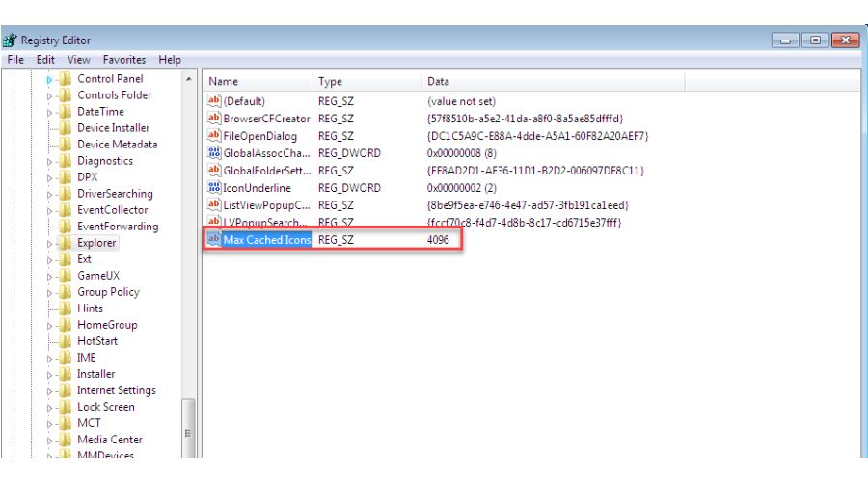Click the Registry Editor title bar icon
Image resolution: width=868 pixels, height=482 pixels.
pos(10,40)
